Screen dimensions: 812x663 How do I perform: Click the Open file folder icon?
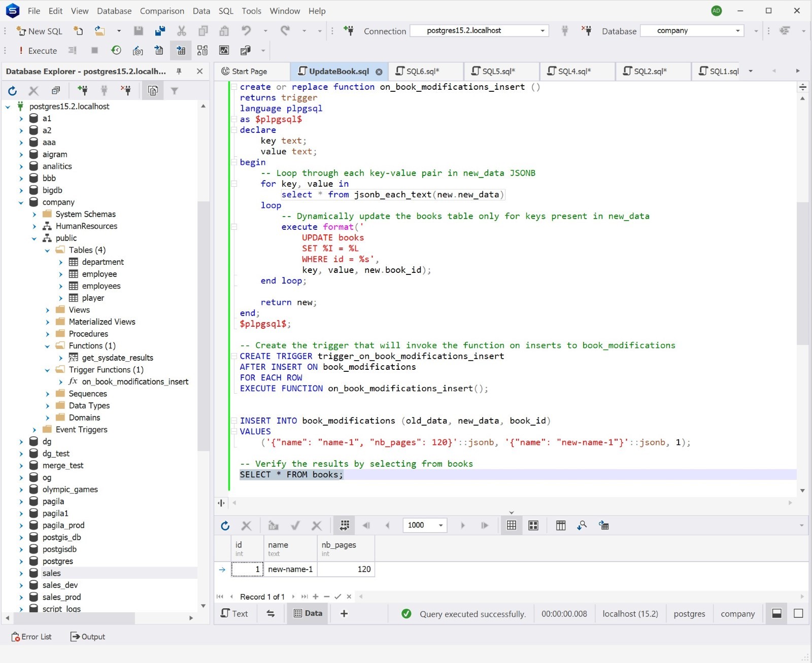coord(100,31)
